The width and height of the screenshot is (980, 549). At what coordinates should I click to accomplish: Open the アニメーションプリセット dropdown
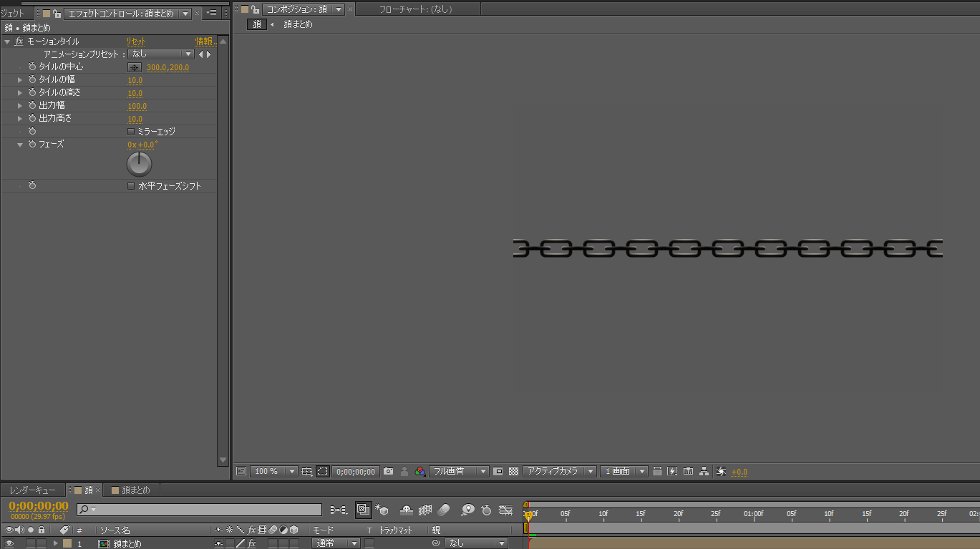(161, 54)
